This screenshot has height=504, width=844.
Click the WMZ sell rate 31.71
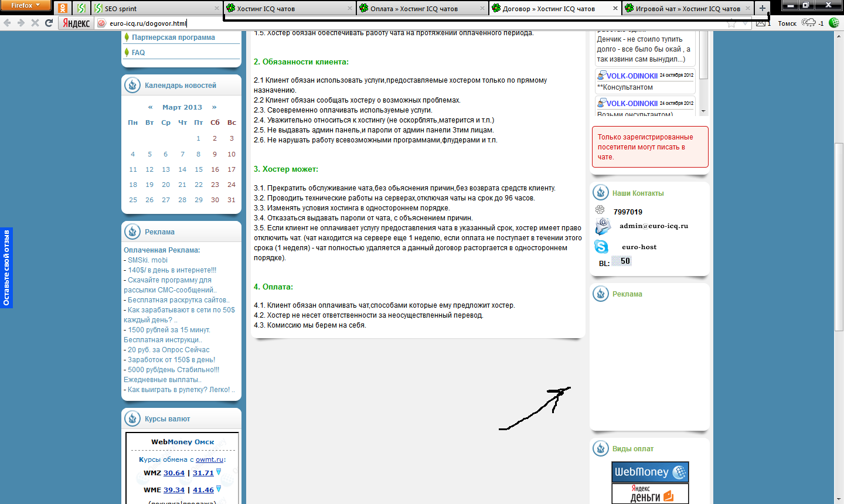point(203,473)
